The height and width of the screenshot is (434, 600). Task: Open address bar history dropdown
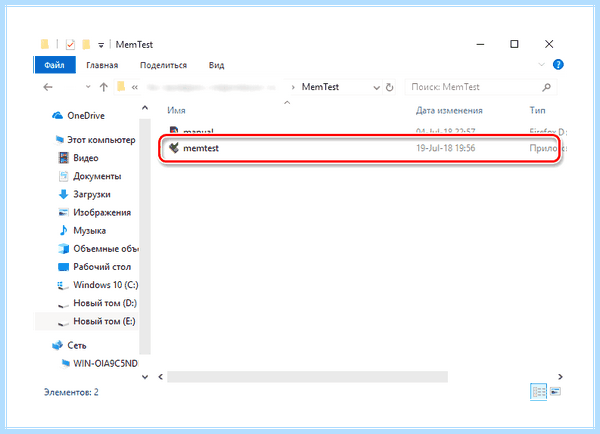pyautogui.click(x=377, y=88)
